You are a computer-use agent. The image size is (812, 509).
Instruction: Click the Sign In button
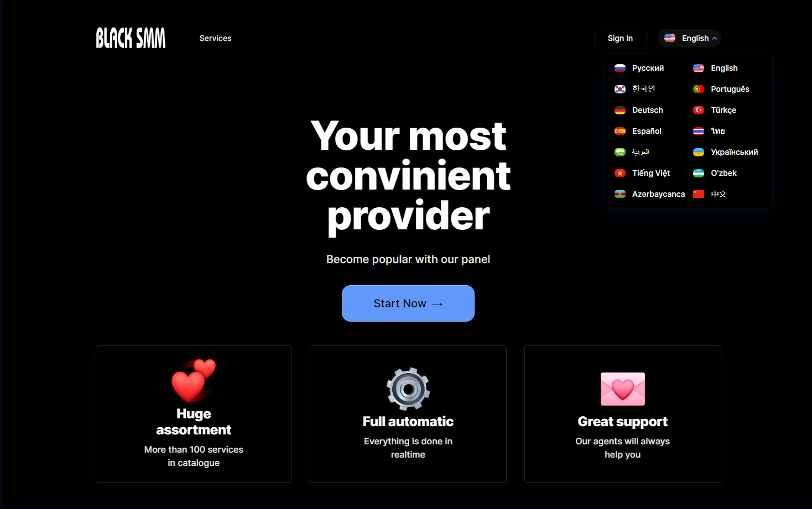point(620,38)
